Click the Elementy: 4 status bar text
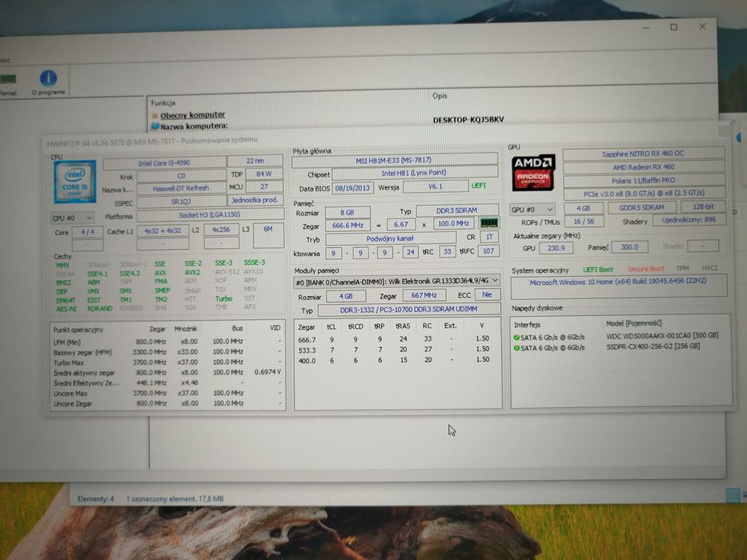 pos(96,499)
